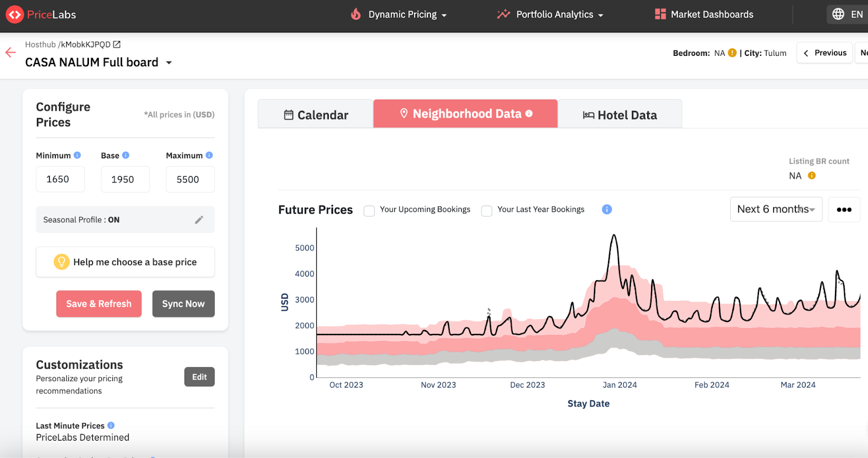Click the Neighborhood Data pin icon
868x458 pixels.
(404, 113)
